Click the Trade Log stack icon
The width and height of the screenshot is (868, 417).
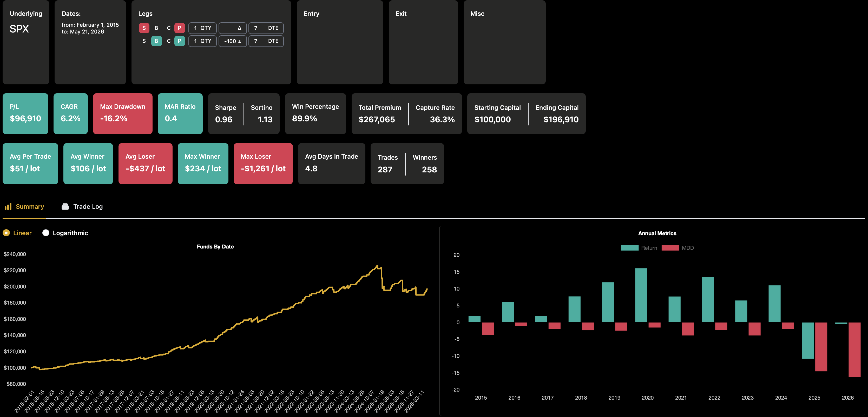pos(65,206)
